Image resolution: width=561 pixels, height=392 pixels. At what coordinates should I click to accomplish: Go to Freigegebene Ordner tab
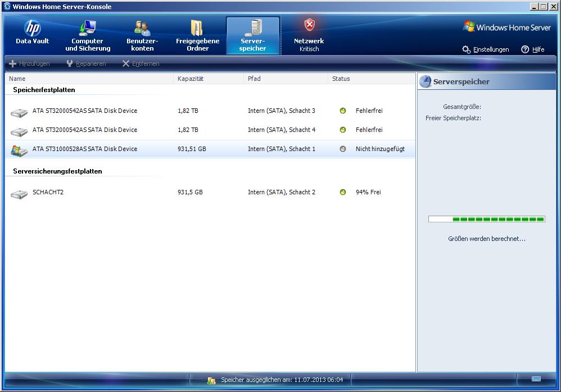pyautogui.click(x=197, y=35)
